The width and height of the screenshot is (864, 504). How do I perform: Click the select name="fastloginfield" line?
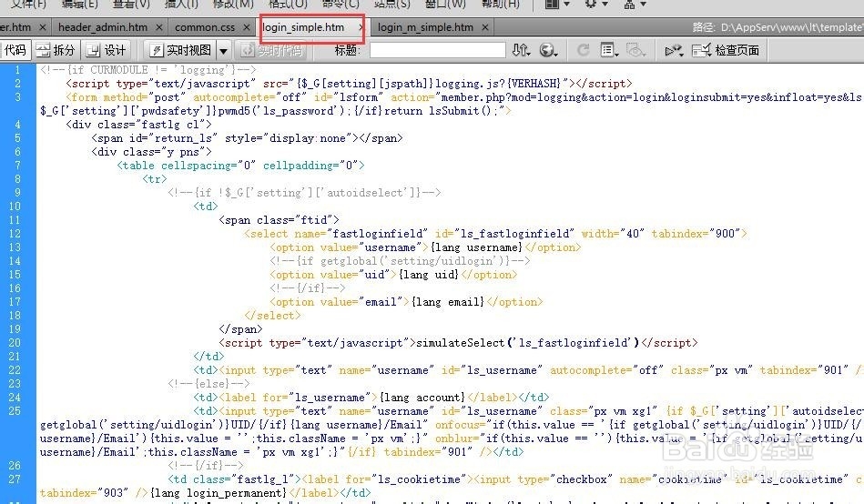tap(495, 234)
